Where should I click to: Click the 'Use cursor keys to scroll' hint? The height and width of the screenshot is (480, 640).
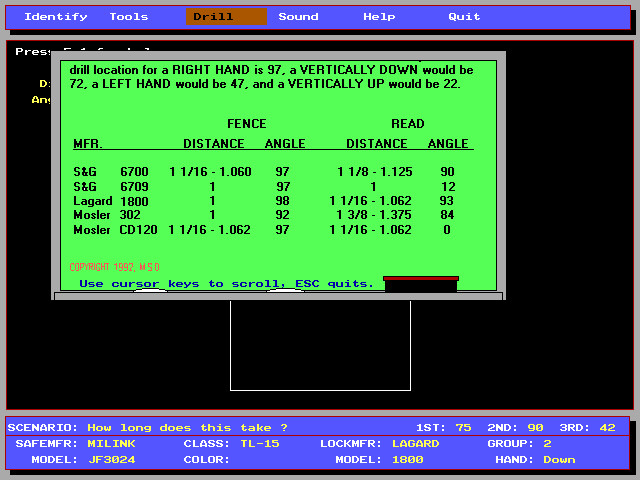tap(226, 284)
